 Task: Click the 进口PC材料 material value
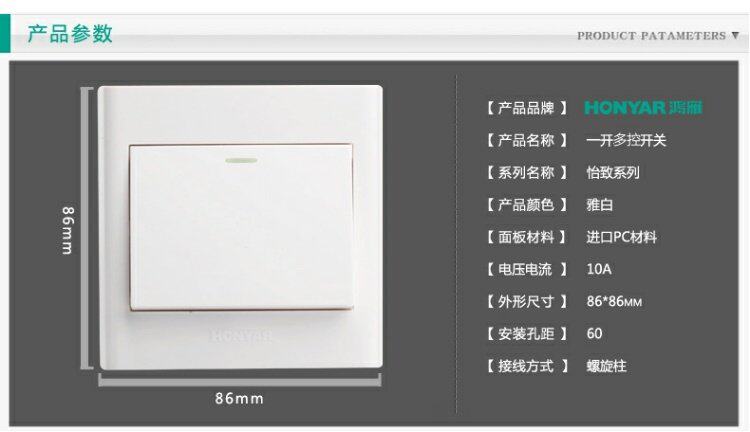621,237
